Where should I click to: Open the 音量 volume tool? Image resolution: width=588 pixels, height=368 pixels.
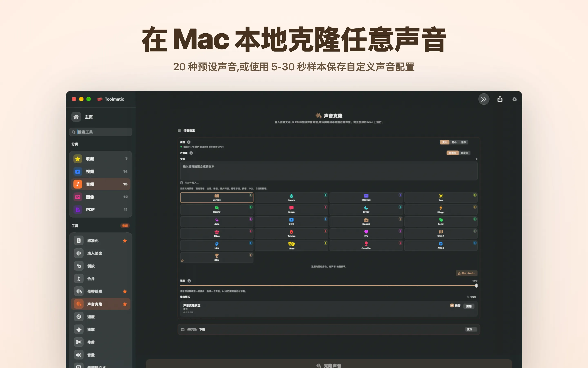(x=101, y=355)
